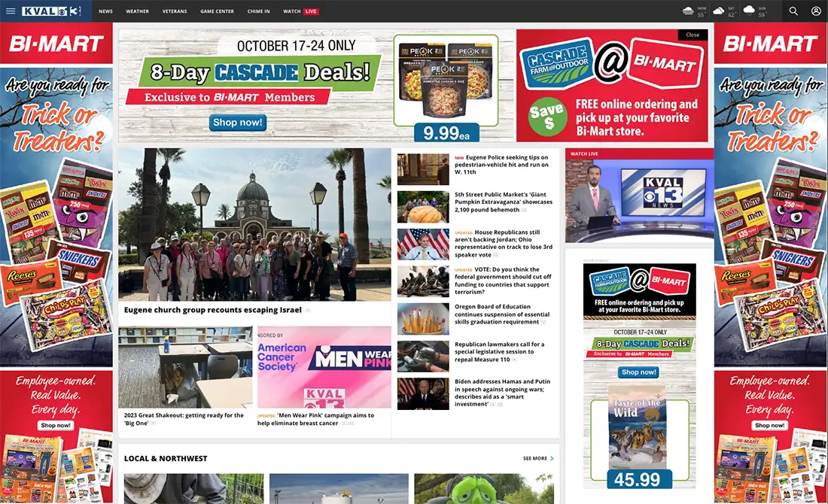Close the banner ad

coord(693,35)
